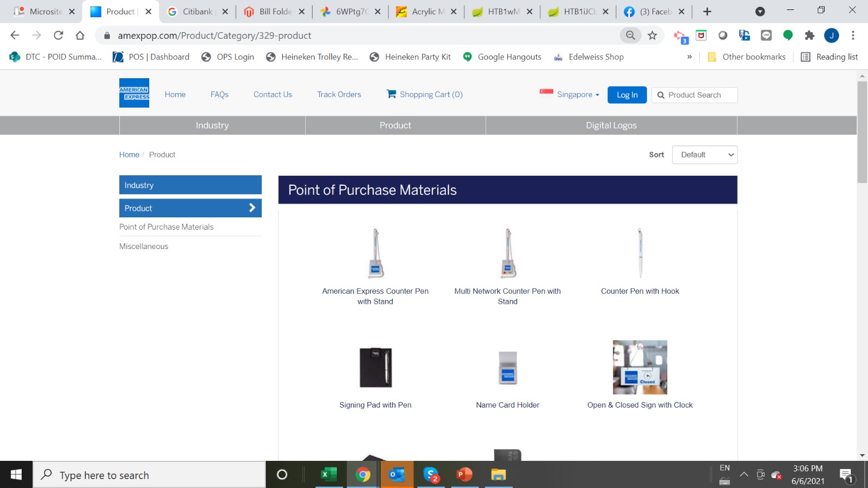Switch to the Facebook browser tab

(x=655, y=12)
